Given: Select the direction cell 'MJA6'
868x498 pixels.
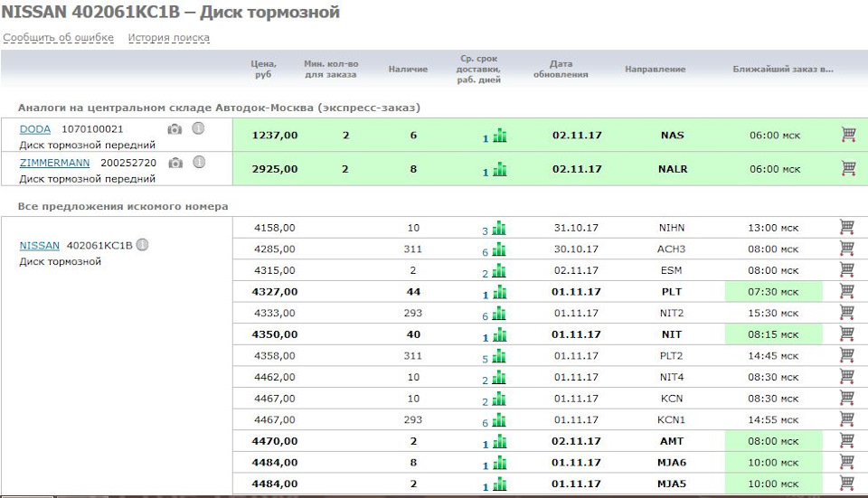Looking at the screenshot, I should (672, 462).
